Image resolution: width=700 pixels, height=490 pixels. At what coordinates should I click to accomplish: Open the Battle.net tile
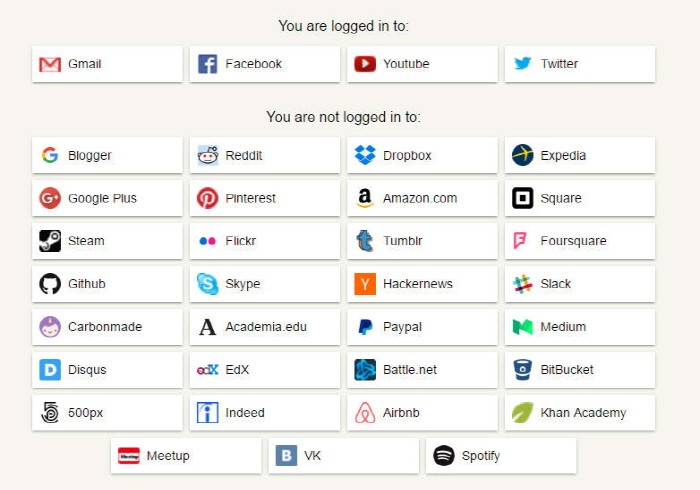(x=422, y=370)
